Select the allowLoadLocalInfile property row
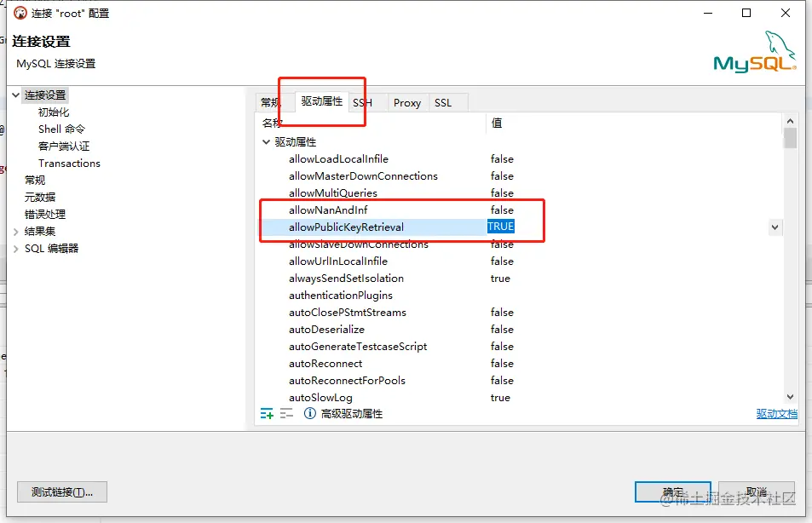 pyautogui.click(x=521, y=159)
